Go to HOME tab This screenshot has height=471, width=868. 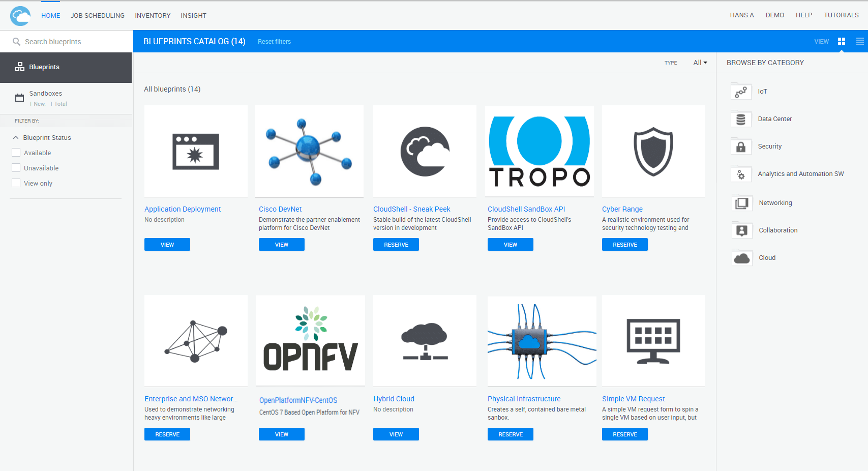[x=51, y=16]
